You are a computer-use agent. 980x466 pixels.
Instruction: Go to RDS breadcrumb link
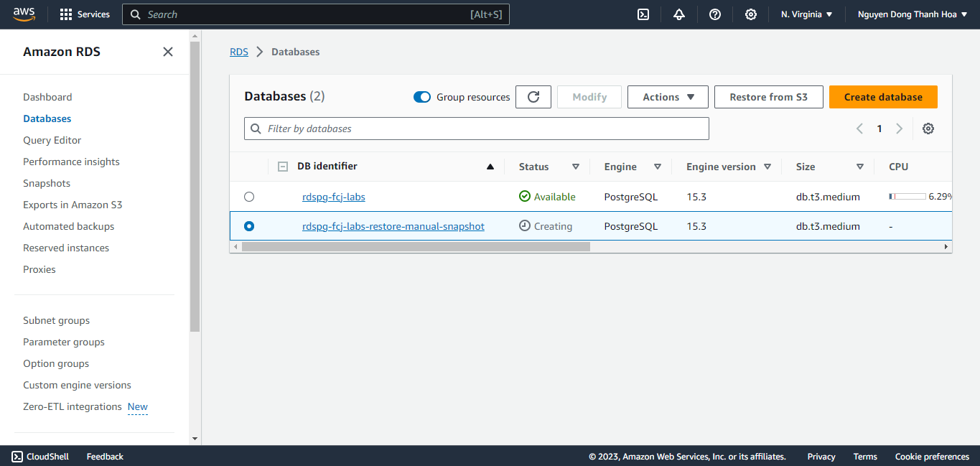[239, 52]
